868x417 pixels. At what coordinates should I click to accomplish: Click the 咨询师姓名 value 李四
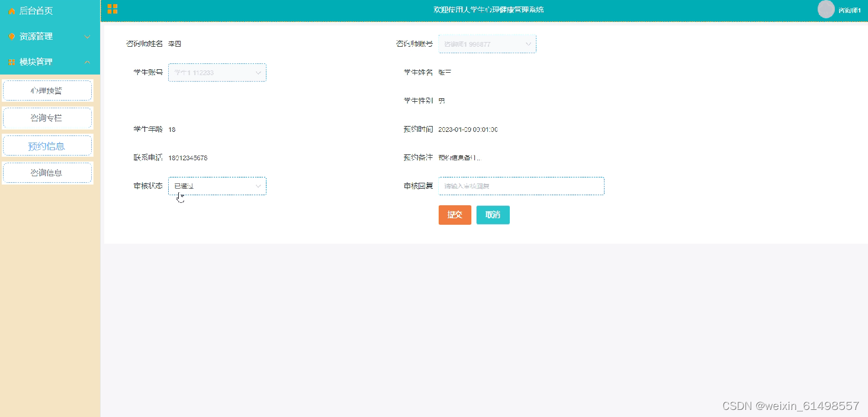tap(175, 44)
